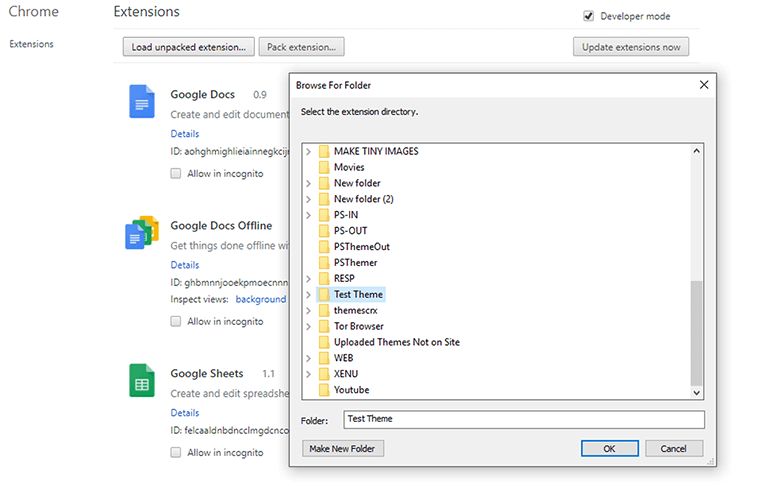Click the Google Docs Offline extension icon
This screenshot has height=486, width=777.
(142, 232)
